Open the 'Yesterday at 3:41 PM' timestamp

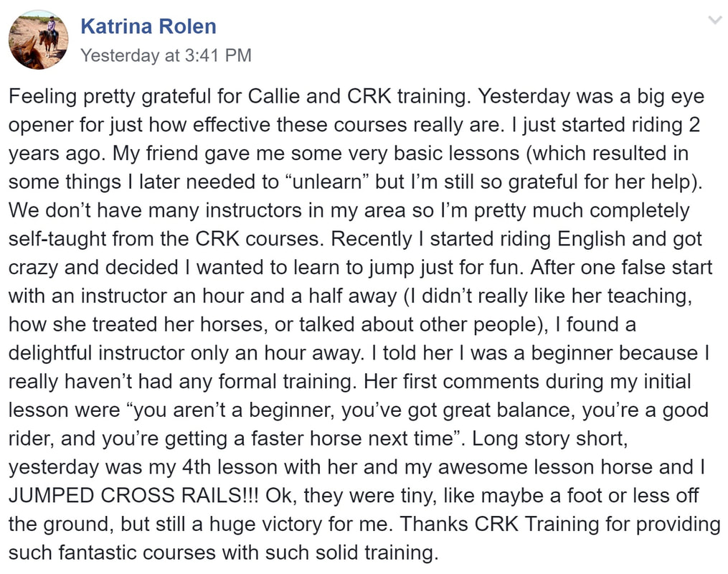click(166, 55)
